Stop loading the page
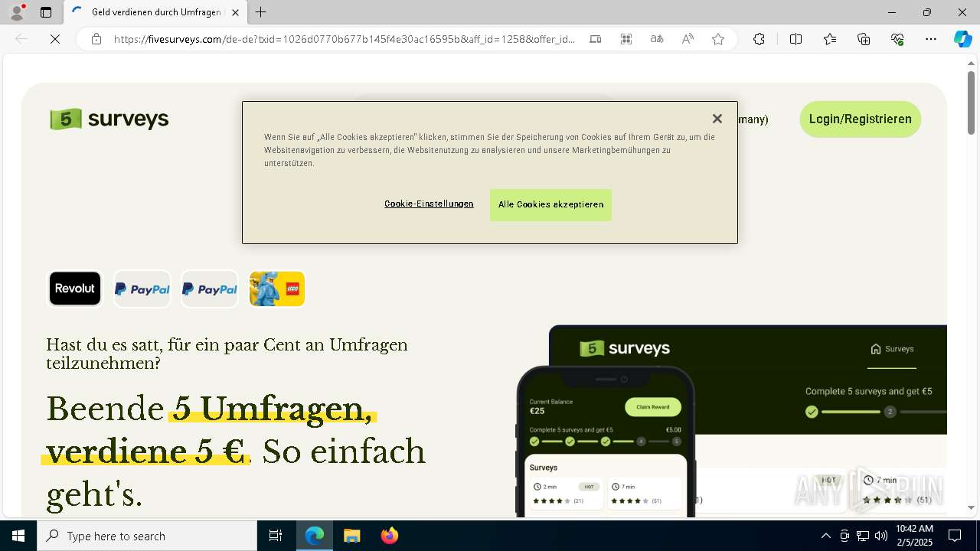Screen dimensions: 980x551 point(55,39)
